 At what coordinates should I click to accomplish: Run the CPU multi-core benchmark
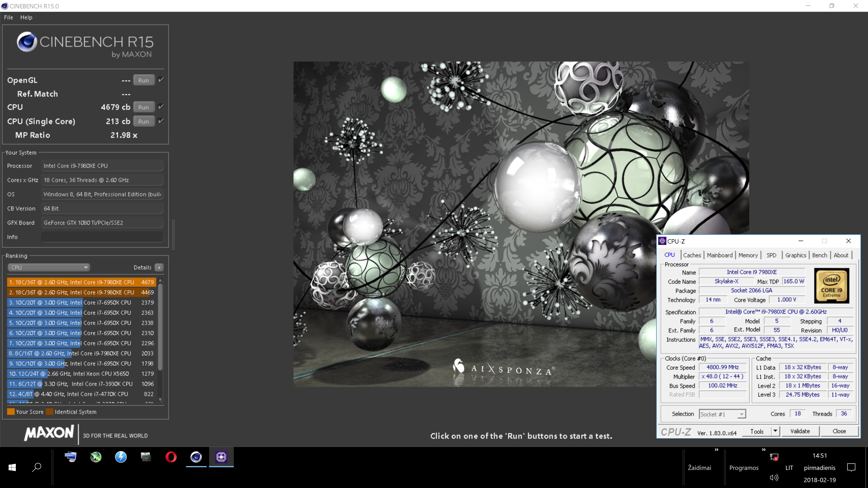click(x=144, y=107)
